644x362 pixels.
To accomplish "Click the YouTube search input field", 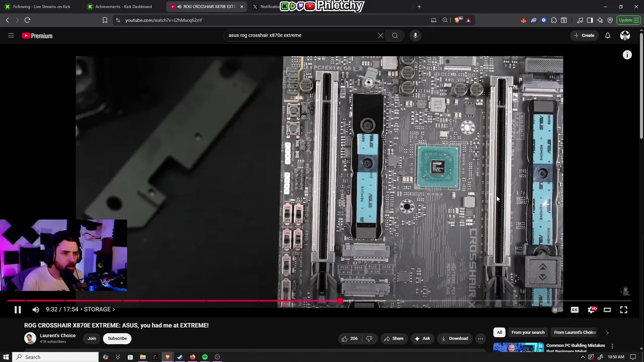I will [301, 35].
